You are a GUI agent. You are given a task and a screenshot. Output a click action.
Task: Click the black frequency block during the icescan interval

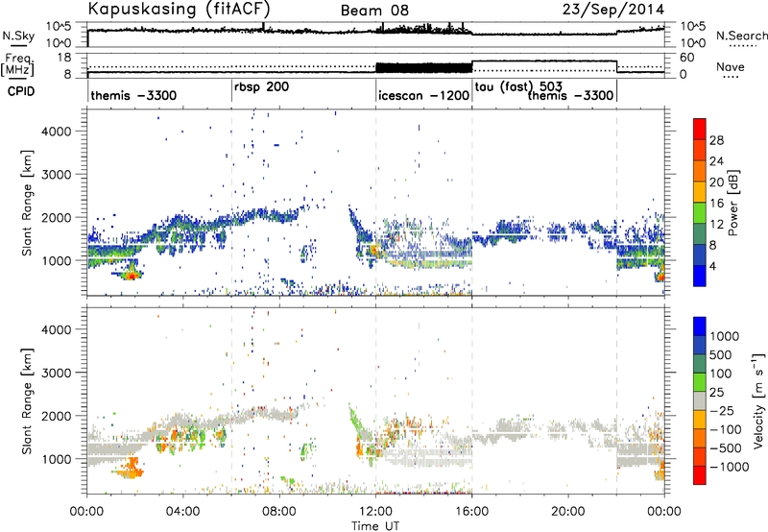(x=423, y=67)
